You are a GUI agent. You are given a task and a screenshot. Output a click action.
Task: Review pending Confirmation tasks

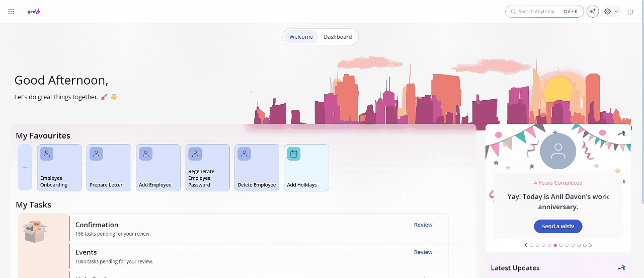(x=423, y=225)
